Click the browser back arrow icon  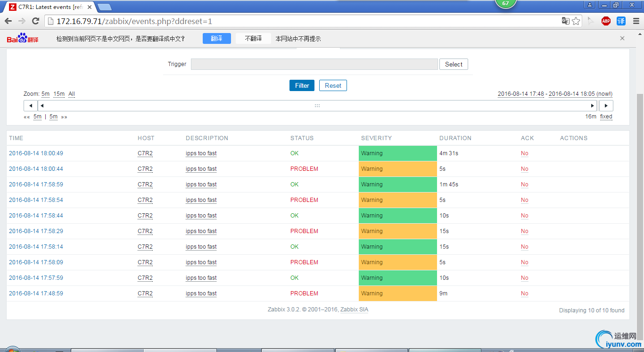pyautogui.click(x=8, y=21)
